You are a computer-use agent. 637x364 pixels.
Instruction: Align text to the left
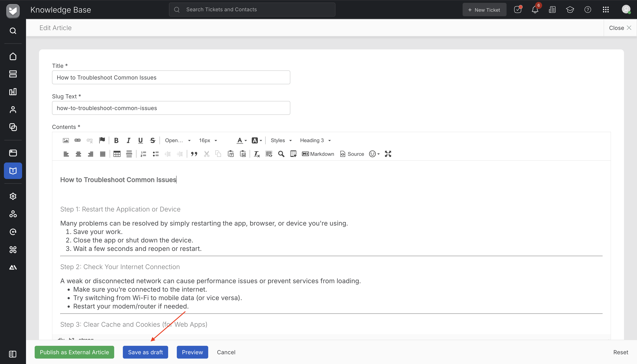pos(66,154)
